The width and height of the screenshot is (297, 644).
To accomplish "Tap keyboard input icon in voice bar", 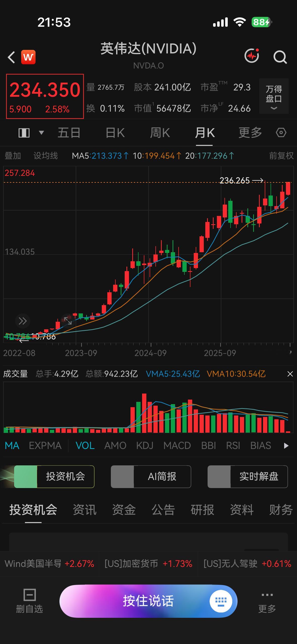I will (221, 601).
